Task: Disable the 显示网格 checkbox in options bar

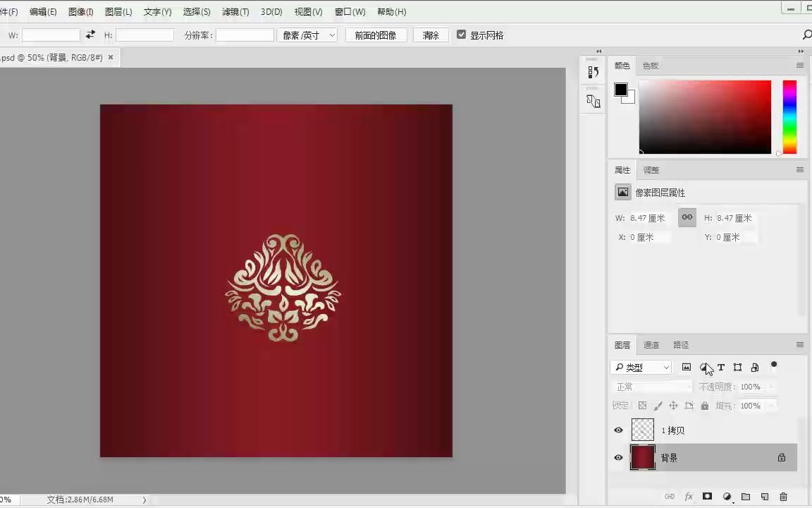Action: point(461,35)
